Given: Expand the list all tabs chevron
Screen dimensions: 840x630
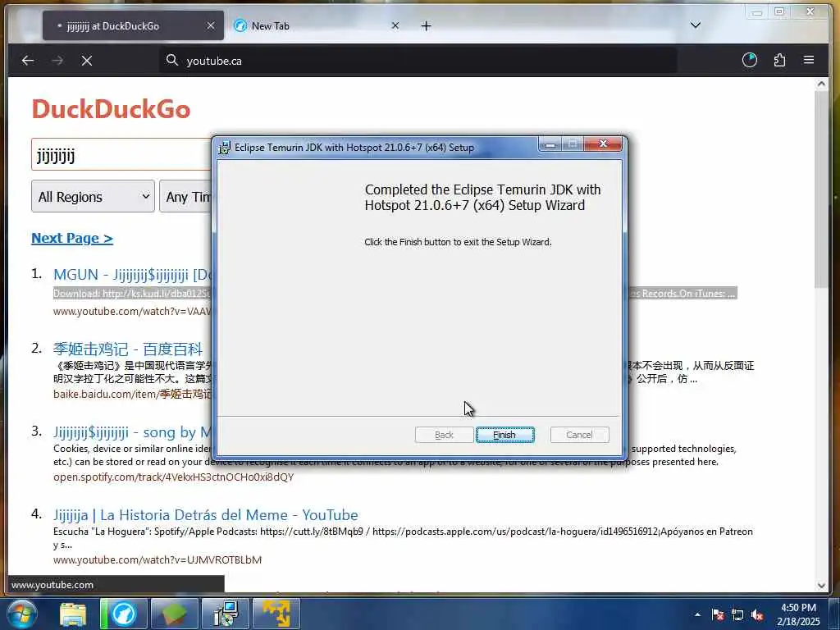Looking at the screenshot, I should point(696,25).
